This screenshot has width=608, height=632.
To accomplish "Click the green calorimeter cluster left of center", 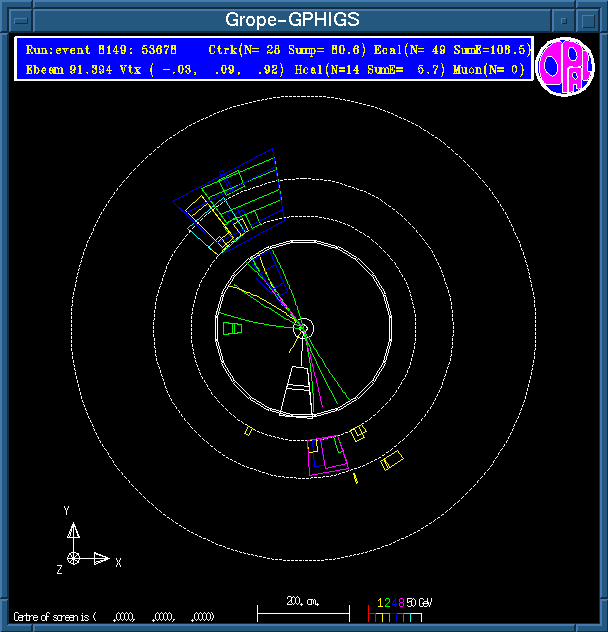I will coord(232,328).
